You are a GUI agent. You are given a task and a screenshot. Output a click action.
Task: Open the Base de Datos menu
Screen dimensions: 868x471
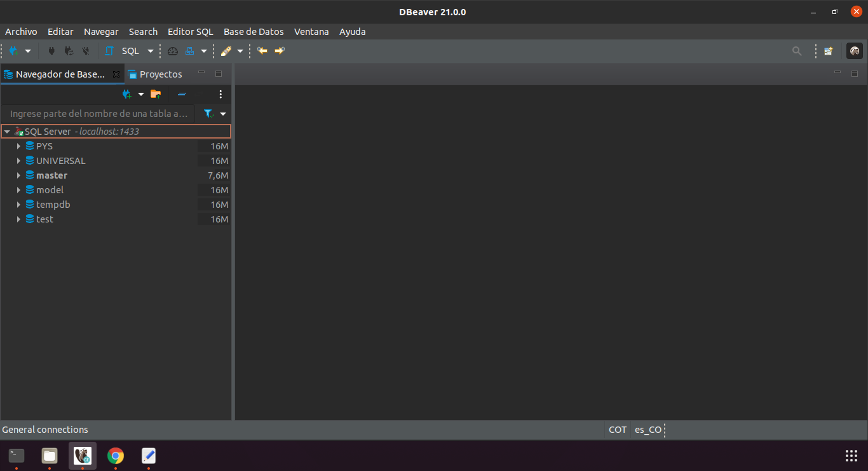(254, 32)
